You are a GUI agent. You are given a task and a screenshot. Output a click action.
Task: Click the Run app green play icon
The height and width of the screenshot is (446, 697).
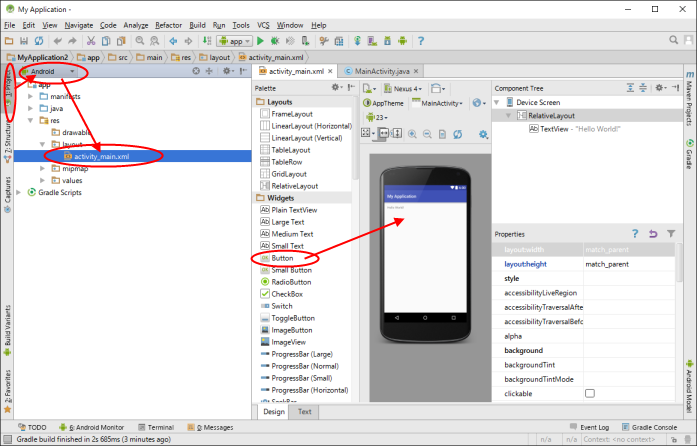(260, 41)
